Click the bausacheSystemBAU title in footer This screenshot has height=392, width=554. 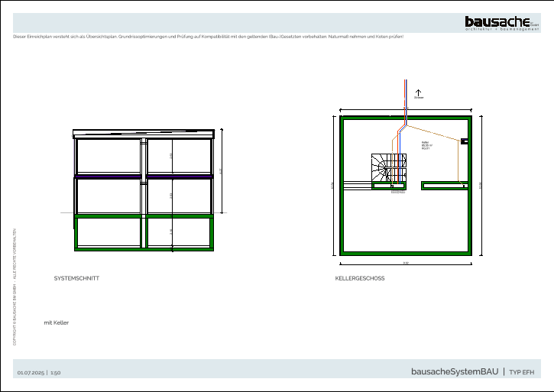pyautogui.click(x=454, y=371)
